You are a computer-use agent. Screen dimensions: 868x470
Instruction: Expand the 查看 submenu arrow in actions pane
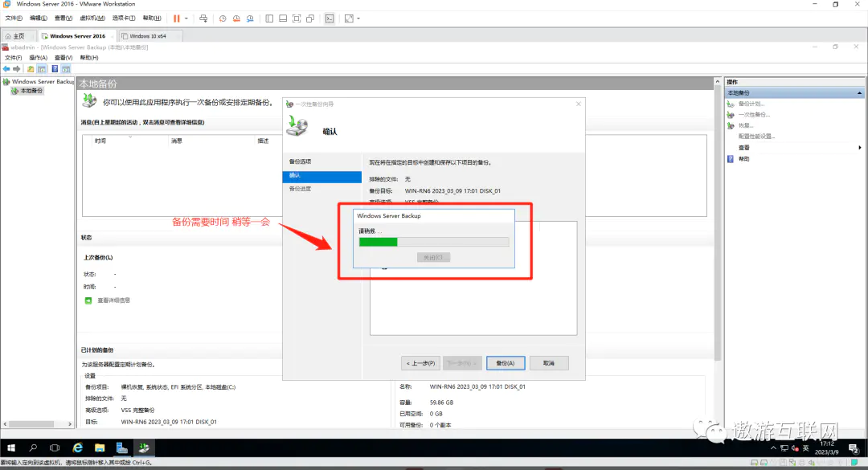(860, 147)
